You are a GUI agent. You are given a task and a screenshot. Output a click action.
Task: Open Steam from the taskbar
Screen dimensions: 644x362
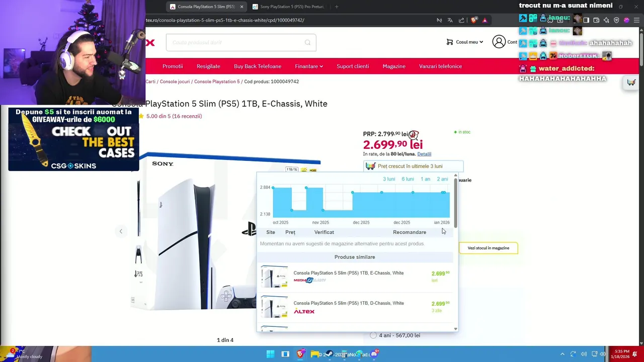tap(330, 354)
